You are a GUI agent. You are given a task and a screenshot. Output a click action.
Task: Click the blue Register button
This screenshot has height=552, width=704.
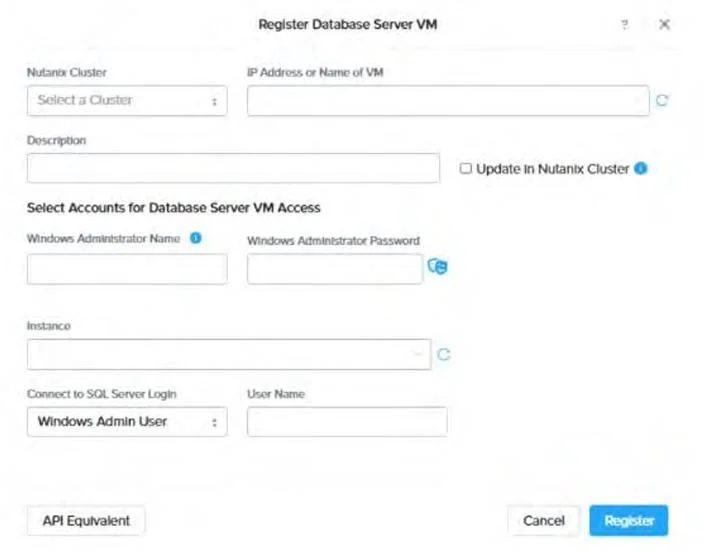[629, 521]
